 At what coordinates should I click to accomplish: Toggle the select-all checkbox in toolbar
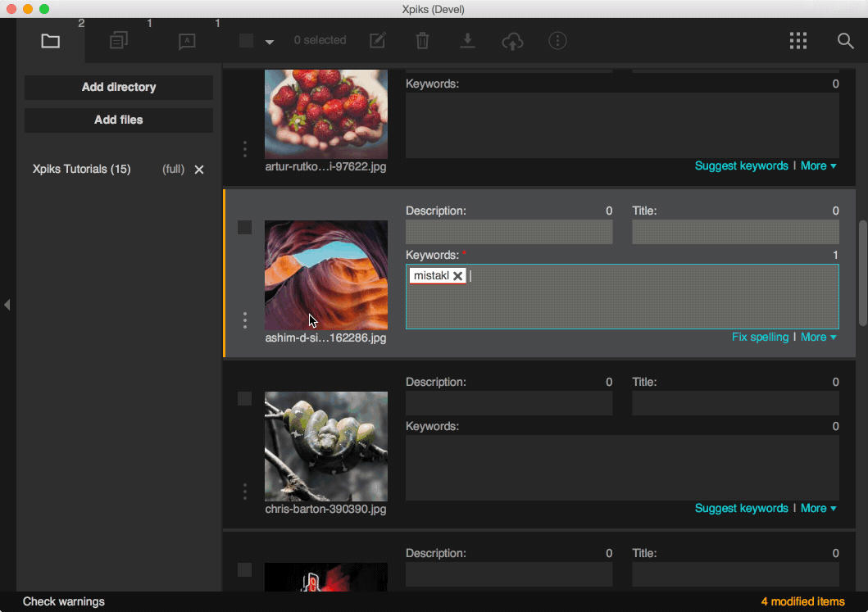(246, 40)
